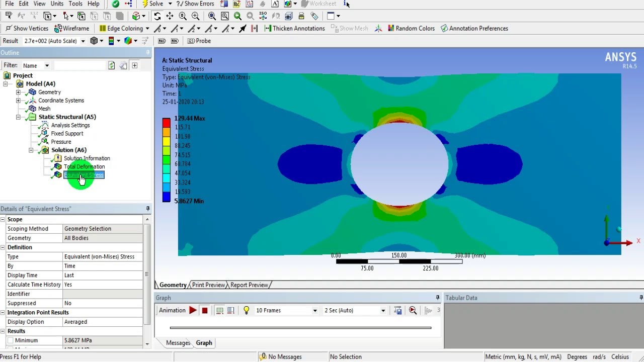Select the Pan view tool
Viewport: 644px width, 362px height.
170,16
